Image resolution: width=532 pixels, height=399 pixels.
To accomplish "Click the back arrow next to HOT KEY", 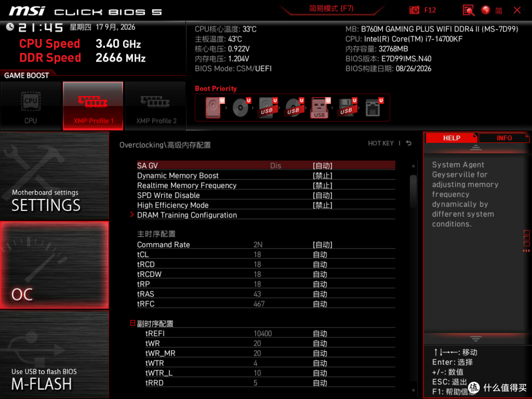I will 409,143.
